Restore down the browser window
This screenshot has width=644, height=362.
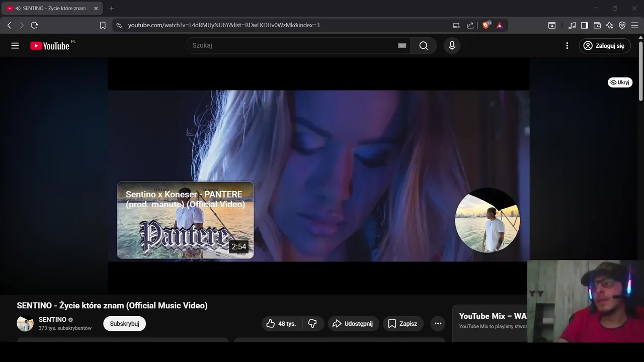tap(615, 8)
